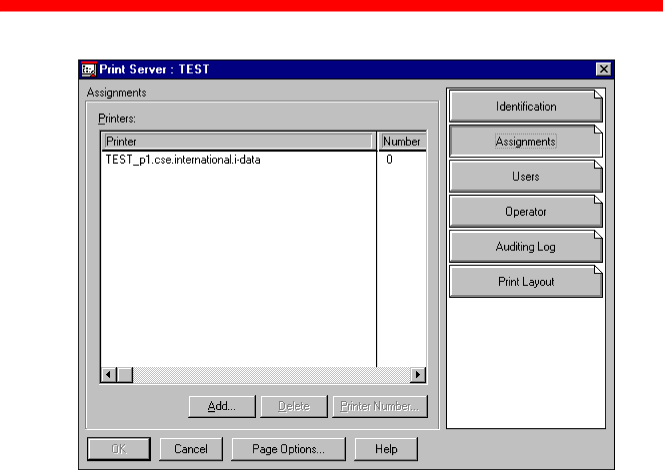Close the Print Server : TEST window

(603, 69)
